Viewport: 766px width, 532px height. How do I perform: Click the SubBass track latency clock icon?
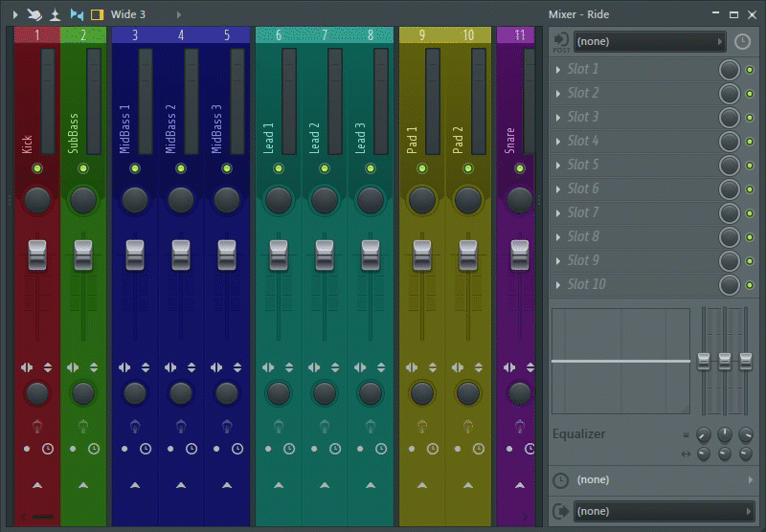click(94, 448)
